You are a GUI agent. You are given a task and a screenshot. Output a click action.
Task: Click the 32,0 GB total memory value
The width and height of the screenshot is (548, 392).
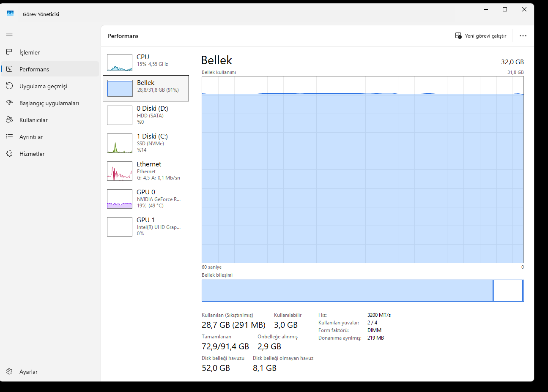pos(512,62)
